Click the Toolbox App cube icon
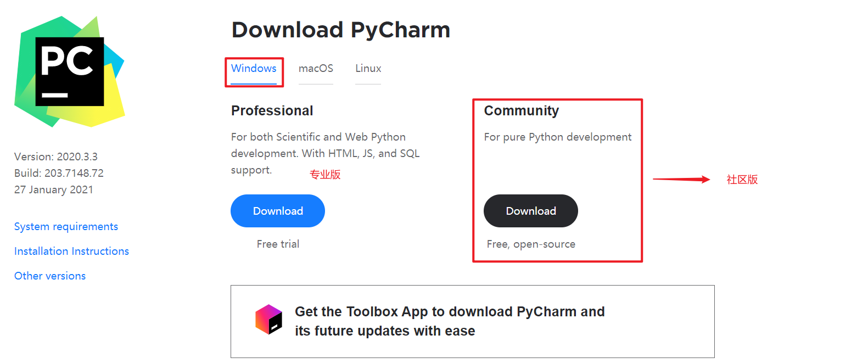The image size is (868, 363). (x=268, y=320)
